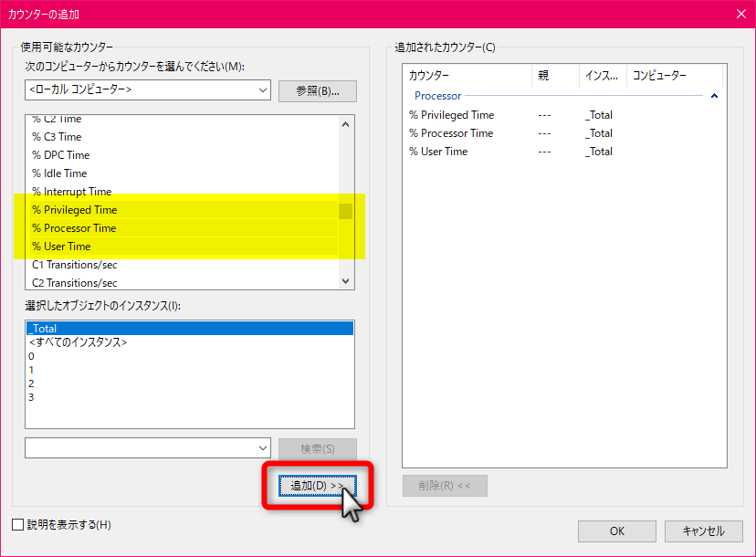The image size is (756, 557).
Task: Click the 検索(S) search button
Action: [x=317, y=449]
